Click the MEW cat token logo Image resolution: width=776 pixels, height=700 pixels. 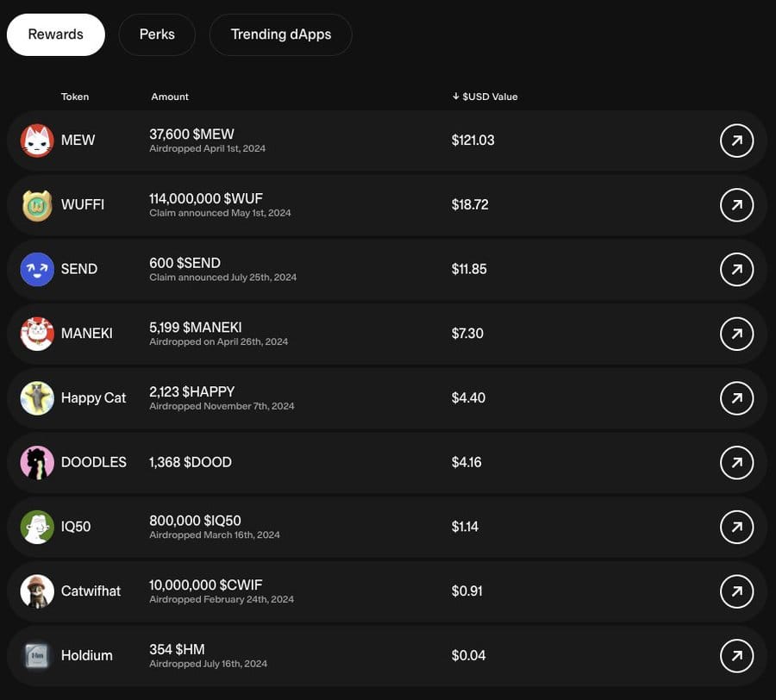pyautogui.click(x=37, y=141)
